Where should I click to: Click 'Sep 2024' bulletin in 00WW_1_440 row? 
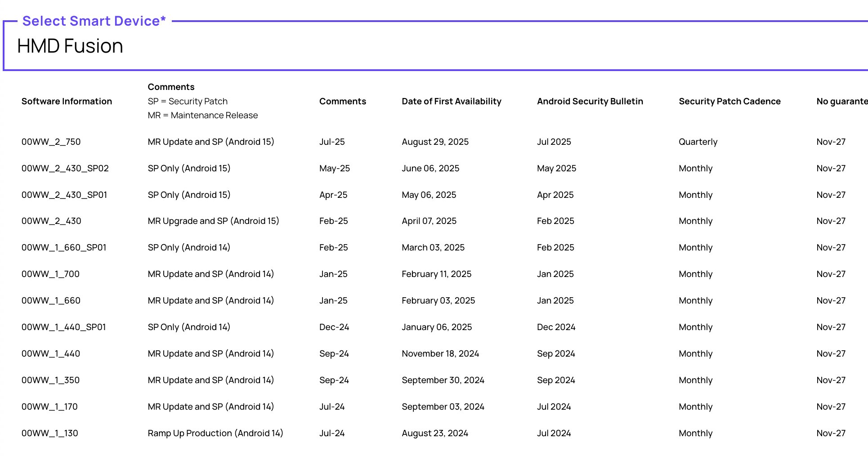pos(556,353)
